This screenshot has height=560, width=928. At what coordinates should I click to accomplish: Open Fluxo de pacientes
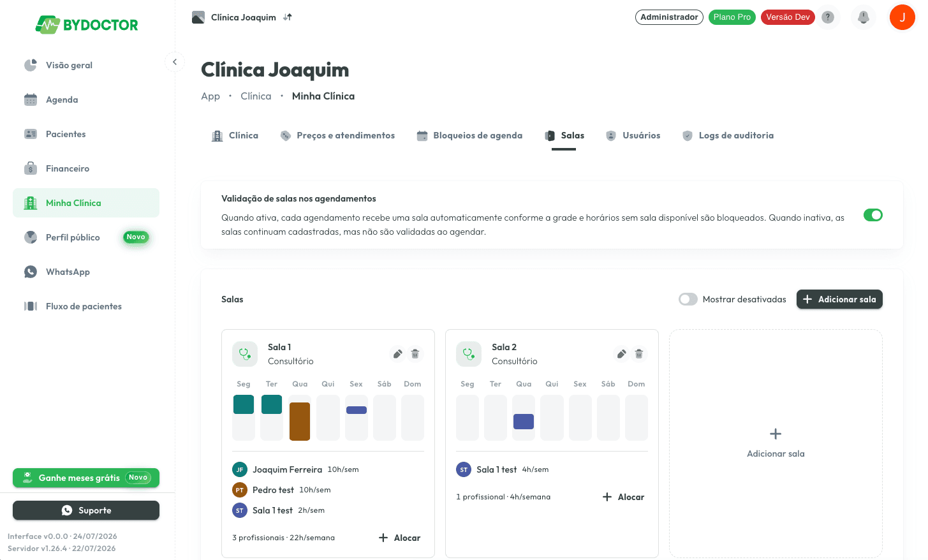(86, 306)
